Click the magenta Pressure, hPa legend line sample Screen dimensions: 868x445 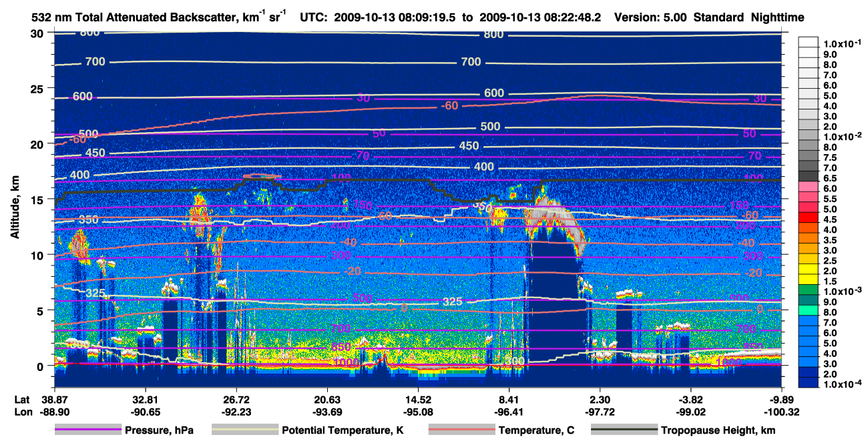click(88, 430)
